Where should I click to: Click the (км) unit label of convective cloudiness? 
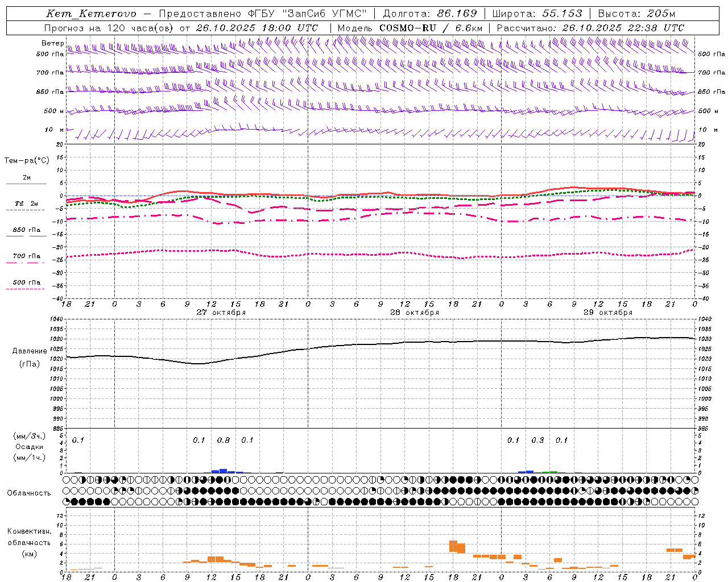pos(29,554)
